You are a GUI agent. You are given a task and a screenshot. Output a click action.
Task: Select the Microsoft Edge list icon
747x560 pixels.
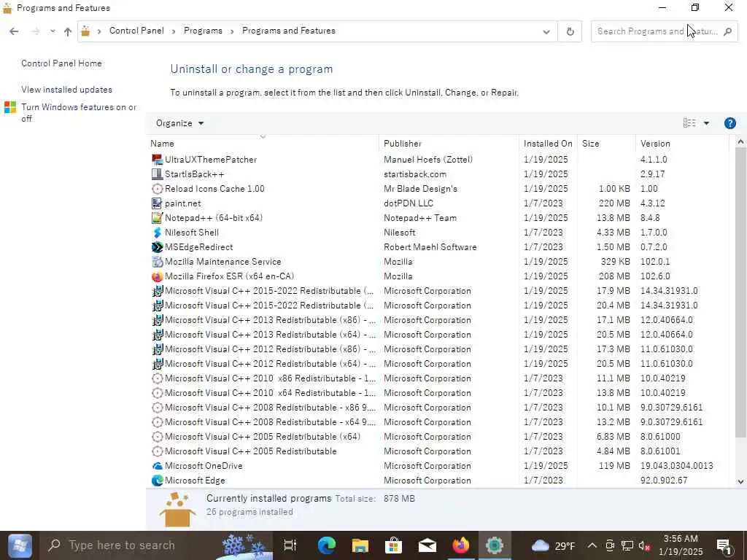click(157, 481)
